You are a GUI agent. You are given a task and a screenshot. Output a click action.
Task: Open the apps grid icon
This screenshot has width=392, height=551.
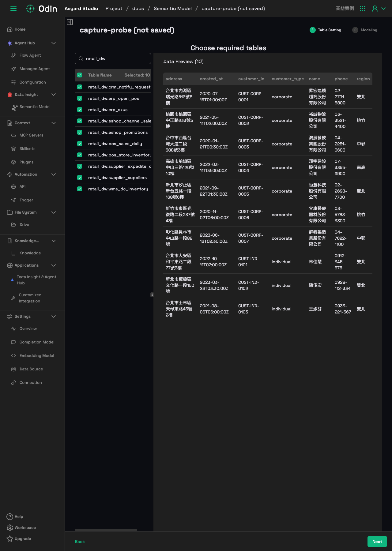click(x=363, y=9)
